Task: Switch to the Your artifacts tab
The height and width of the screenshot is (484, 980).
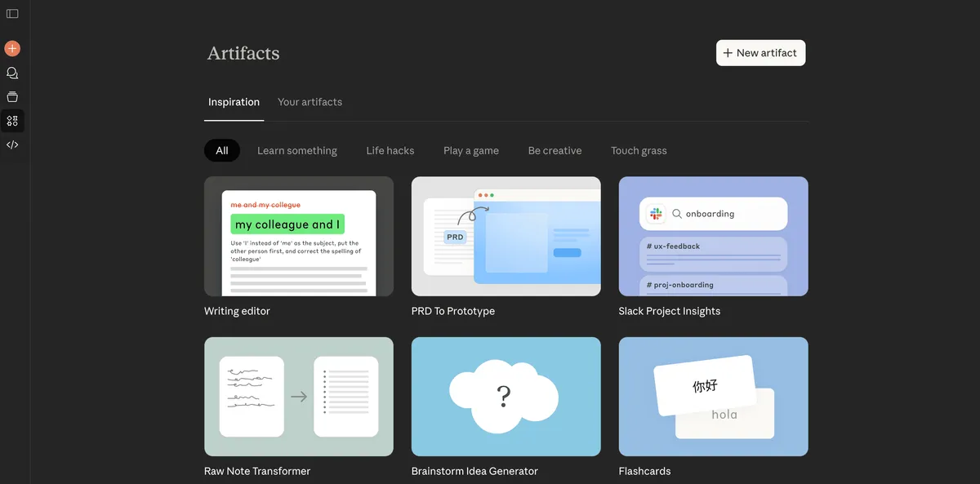Action: 310,101
